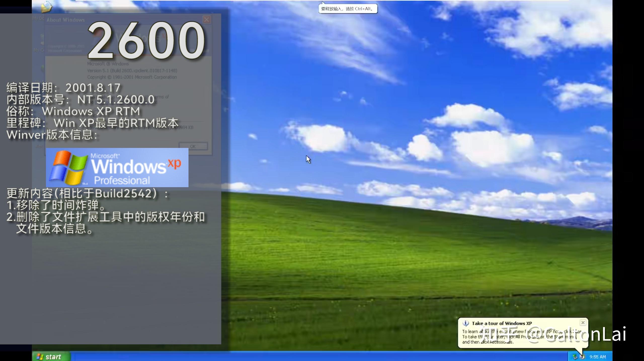Screen dimensions: 644x361
Task: Dismiss the Windows XP tour balloon
Action: (x=583, y=323)
